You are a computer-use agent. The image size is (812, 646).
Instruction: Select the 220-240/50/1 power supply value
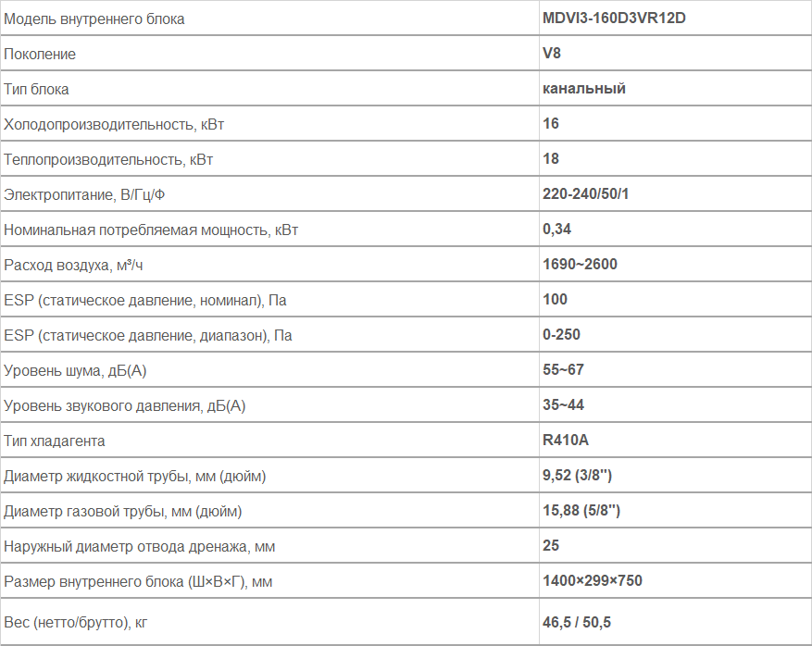click(x=585, y=193)
